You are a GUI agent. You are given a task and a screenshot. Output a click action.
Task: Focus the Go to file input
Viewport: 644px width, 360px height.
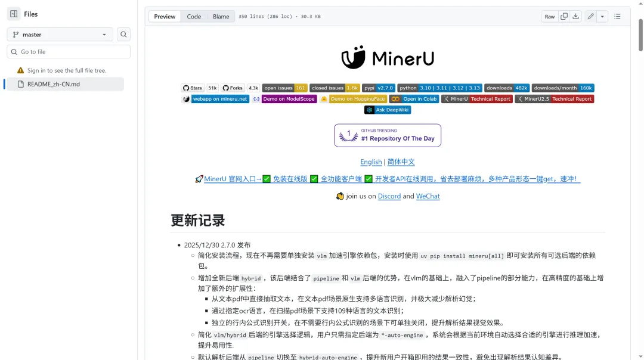(x=69, y=52)
